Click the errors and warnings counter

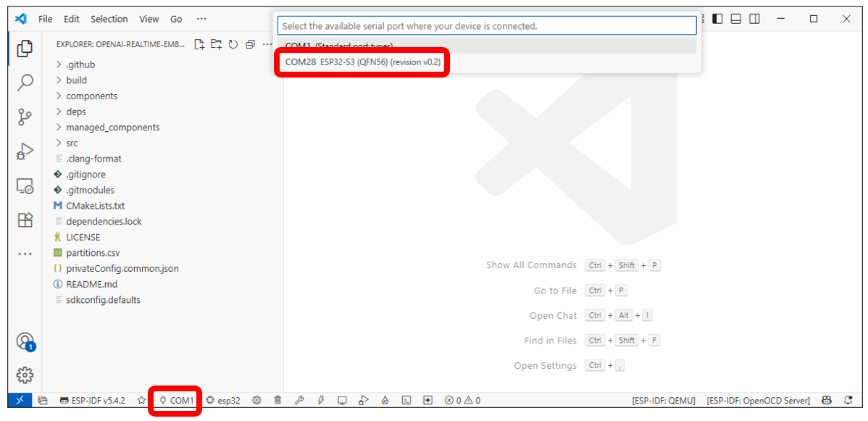pyautogui.click(x=463, y=400)
